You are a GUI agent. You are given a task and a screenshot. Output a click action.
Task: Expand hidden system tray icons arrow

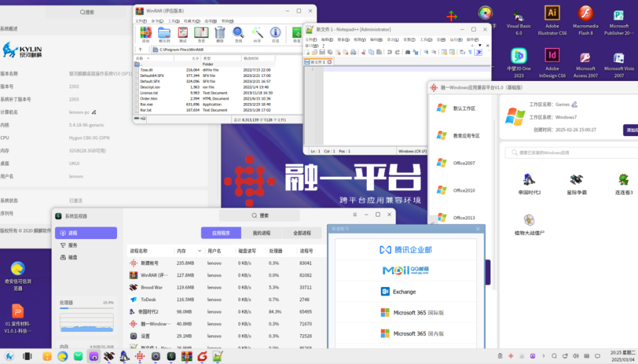pyautogui.click(x=543, y=356)
